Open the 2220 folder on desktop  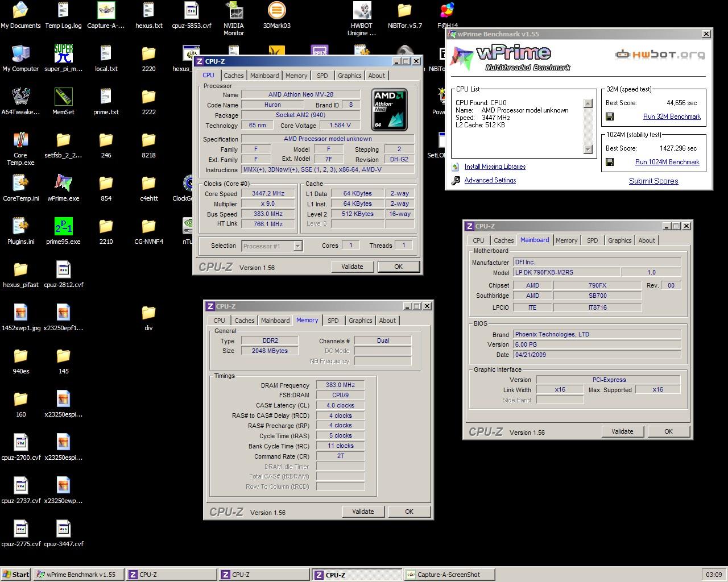pos(148,59)
